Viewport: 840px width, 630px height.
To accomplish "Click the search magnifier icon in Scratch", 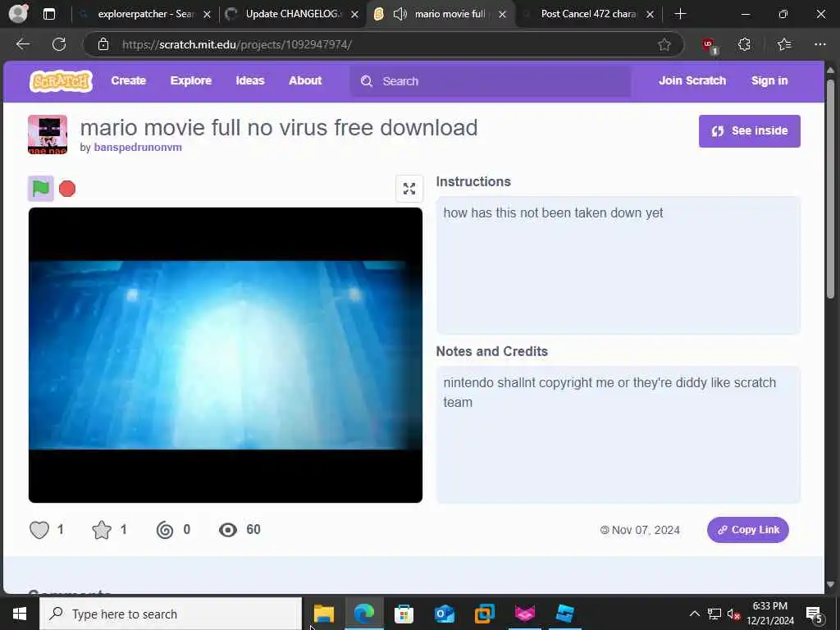I will [x=367, y=81].
